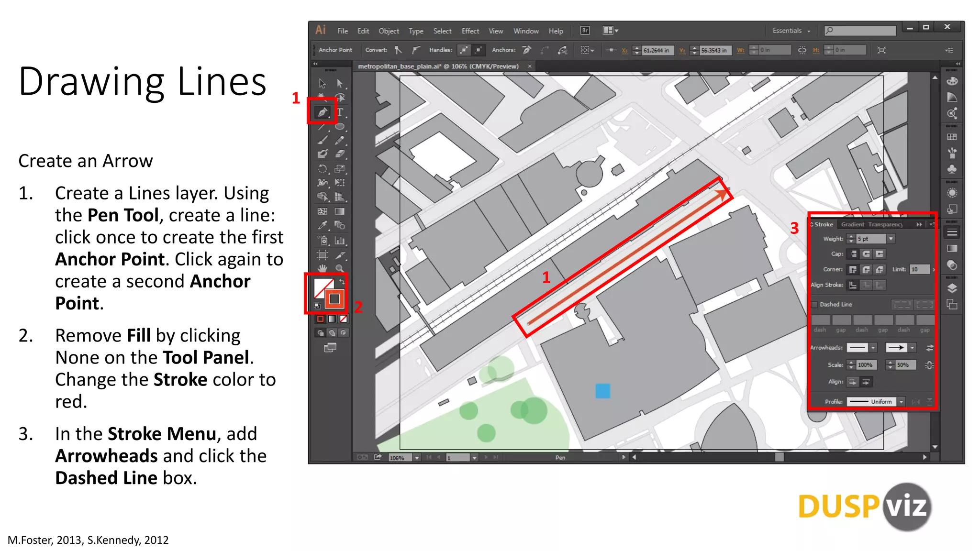Choose the Magic Wand tool
The image size is (980, 551).
point(322,98)
